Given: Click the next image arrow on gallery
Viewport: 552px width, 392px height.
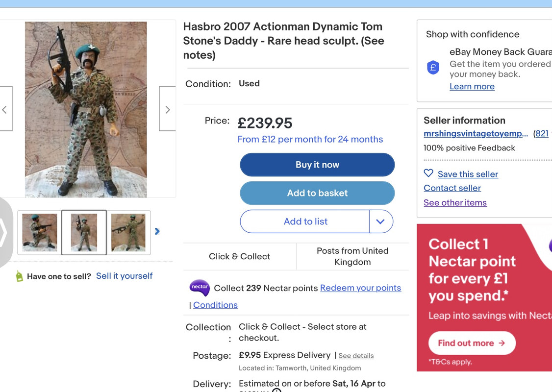Looking at the screenshot, I should coord(167,109).
